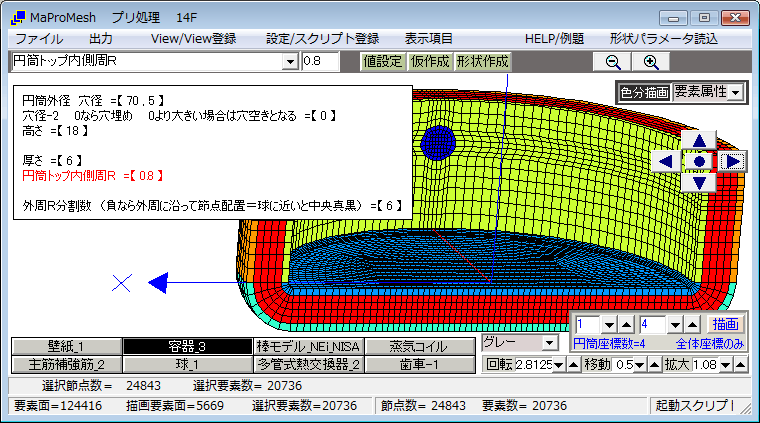Click the center dot view reset button
The width and height of the screenshot is (760, 423).
tap(699, 161)
